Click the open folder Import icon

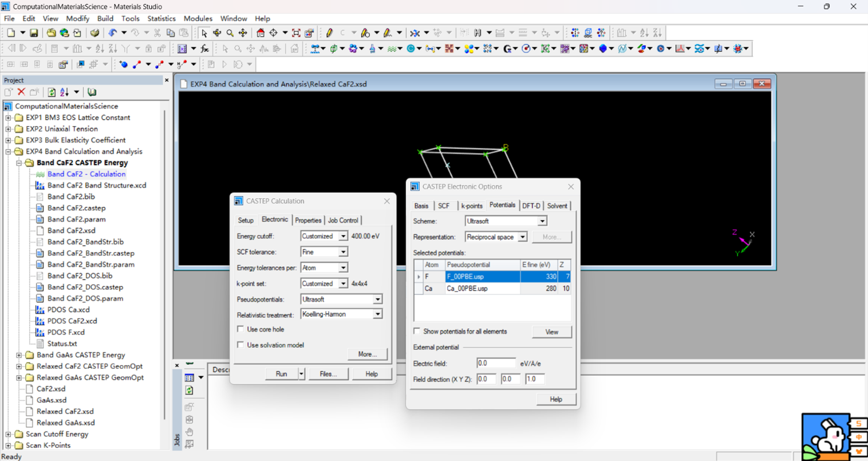tap(51, 33)
